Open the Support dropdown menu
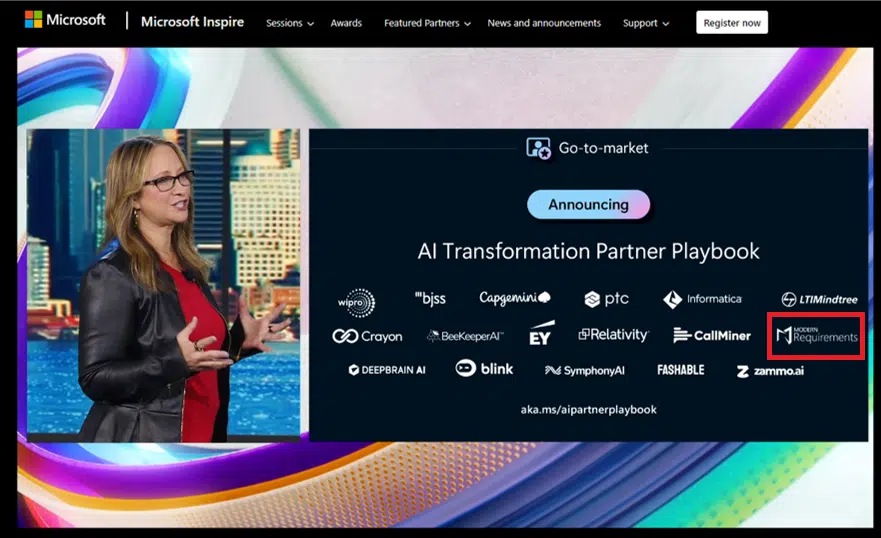 click(x=646, y=23)
